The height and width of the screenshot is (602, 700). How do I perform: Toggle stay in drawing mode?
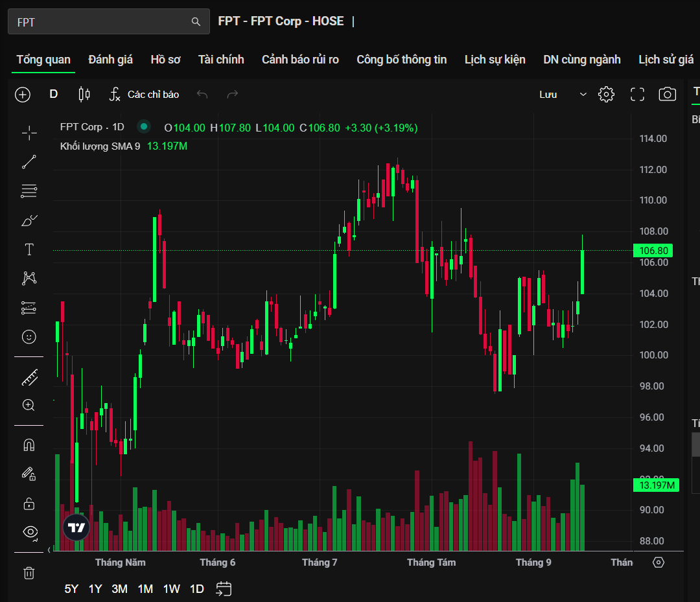(x=29, y=474)
